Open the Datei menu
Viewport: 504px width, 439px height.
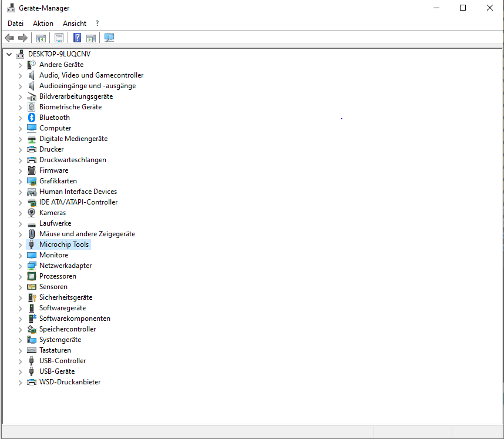tap(15, 24)
